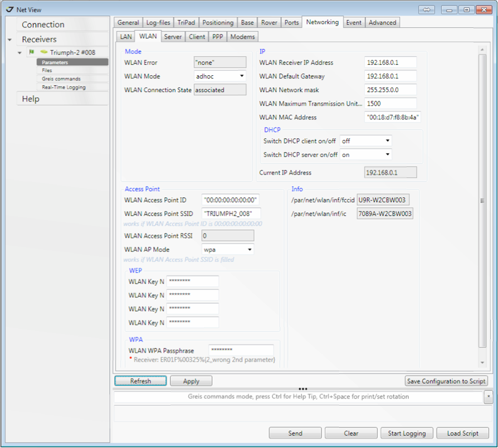Click the green flag icon beside Triumph-2 #008
Image resolution: width=498 pixels, height=448 pixels.
pyautogui.click(x=31, y=52)
